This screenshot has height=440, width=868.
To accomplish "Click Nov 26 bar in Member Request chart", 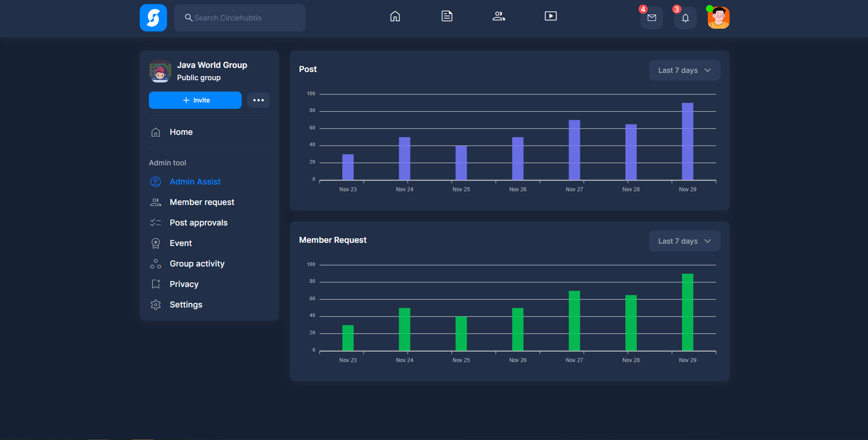I will 518,329.
